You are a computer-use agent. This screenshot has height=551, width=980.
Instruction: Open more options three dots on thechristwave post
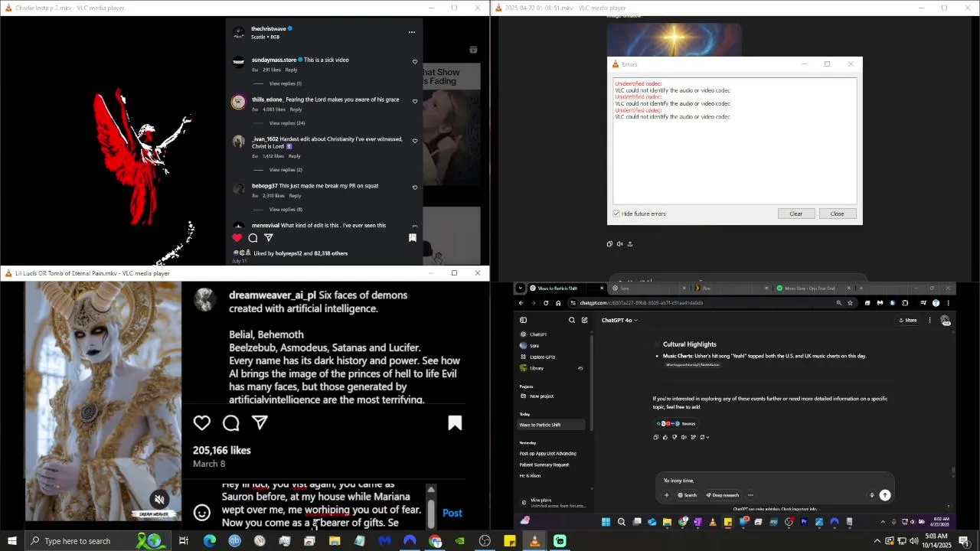point(412,32)
